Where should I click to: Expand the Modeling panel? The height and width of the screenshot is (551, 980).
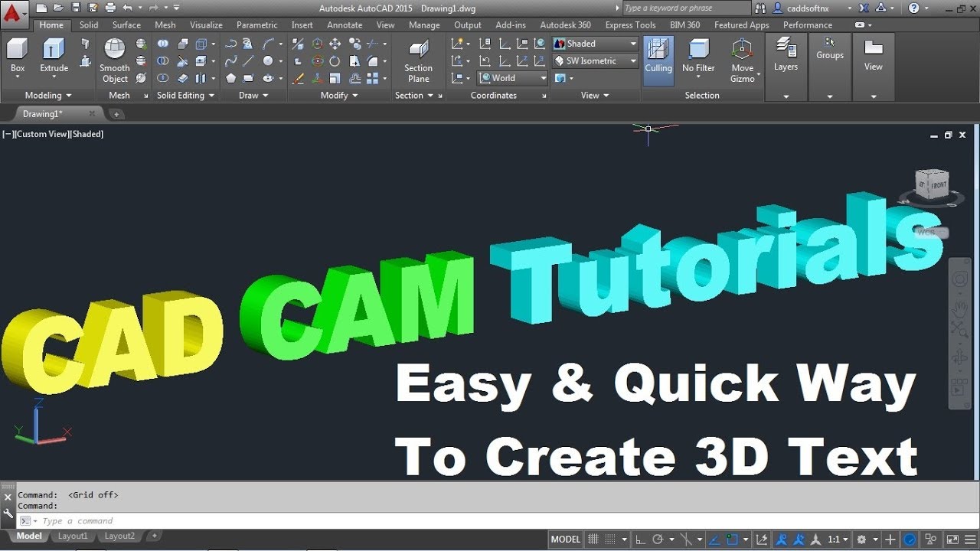tap(48, 96)
